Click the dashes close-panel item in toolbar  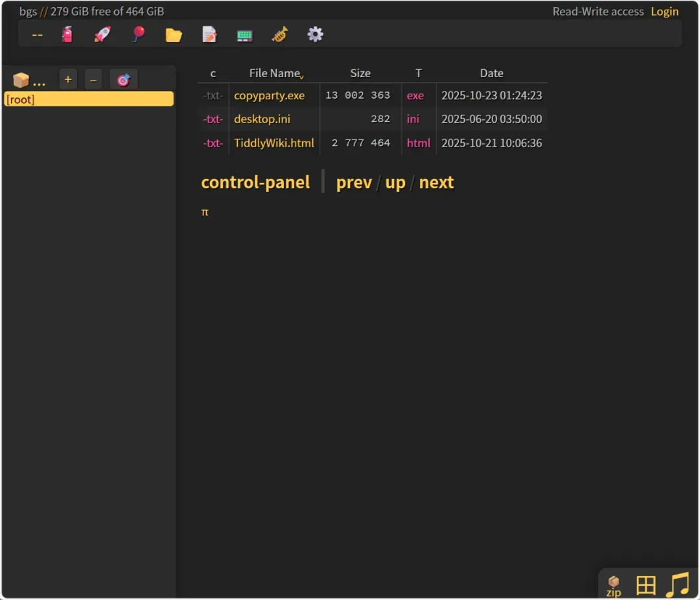tap(38, 35)
